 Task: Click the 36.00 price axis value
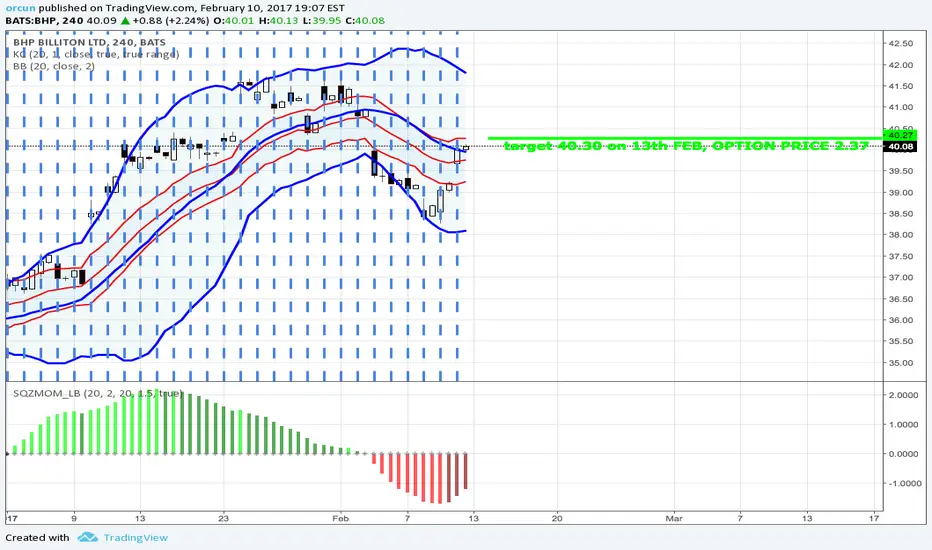coord(900,320)
